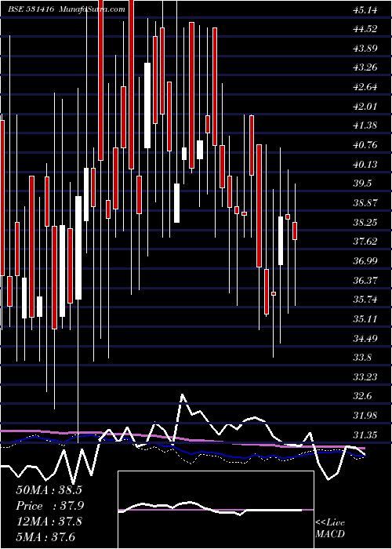392x549 pixels.
Task: Click the 43.89 price axis label
Action: click(x=365, y=49)
